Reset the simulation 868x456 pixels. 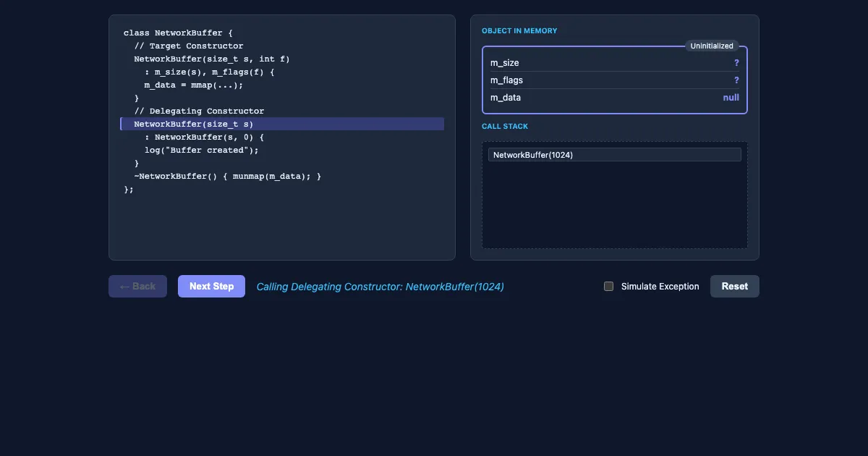coord(734,287)
